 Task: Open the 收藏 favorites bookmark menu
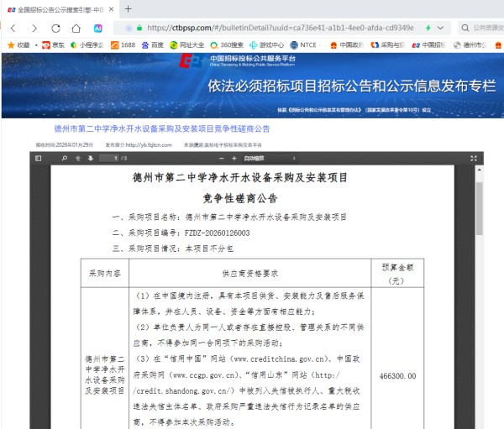click(18, 44)
